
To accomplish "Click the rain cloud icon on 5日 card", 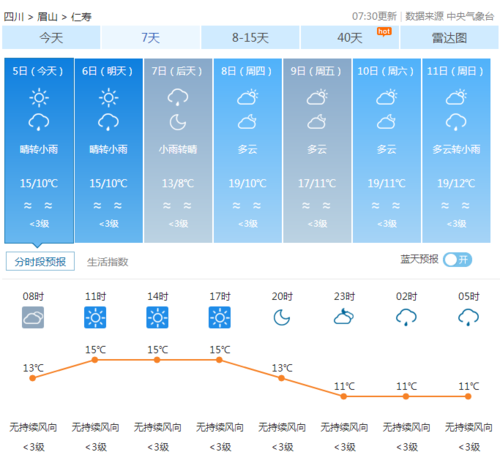I will click(39, 122).
